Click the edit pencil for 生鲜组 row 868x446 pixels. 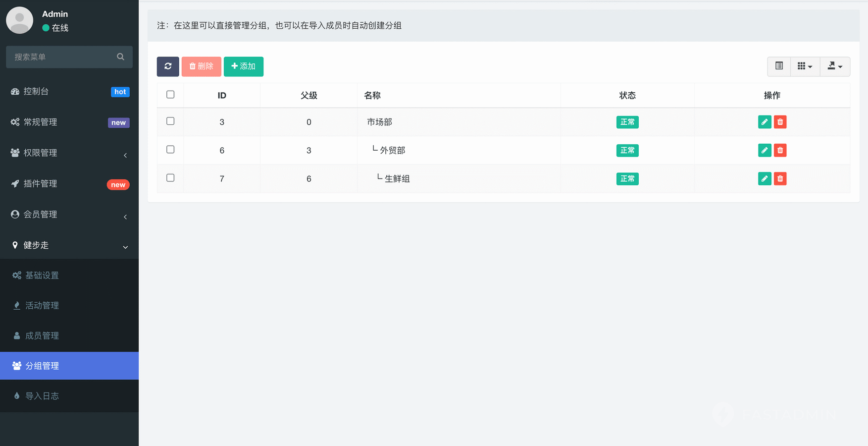(764, 178)
